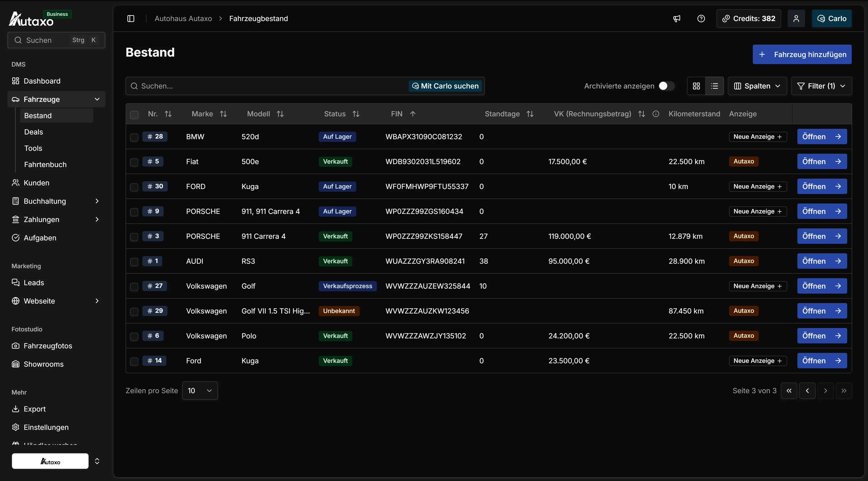
Task: Click Mit Carlo suchen button
Action: (x=445, y=86)
